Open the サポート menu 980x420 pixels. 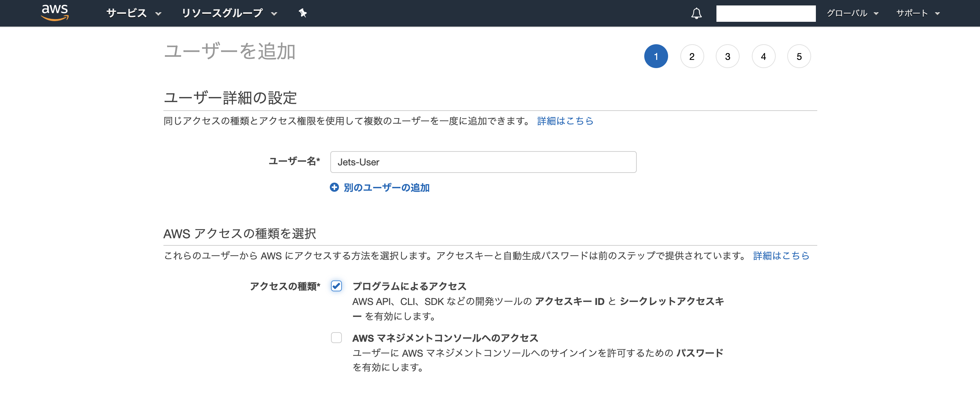coord(918,13)
